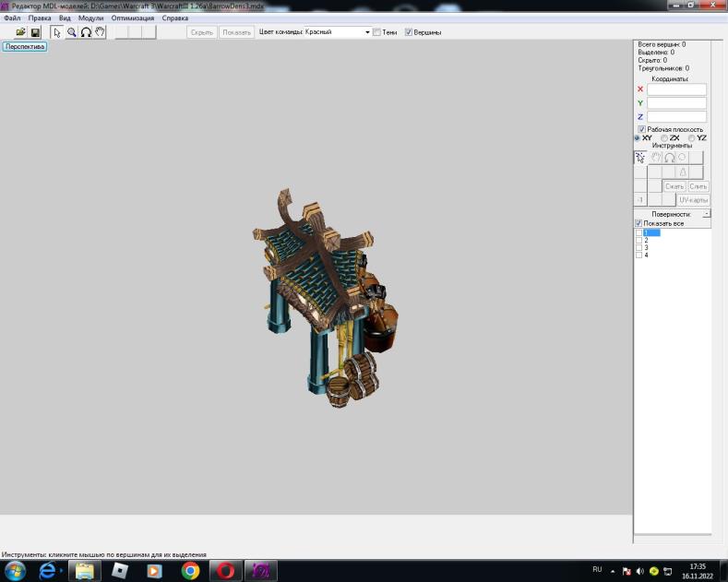This screenshot has height=582, width=728.
Task: Click the MDL editor taskbar icon
Action: [x=261, y=570]
